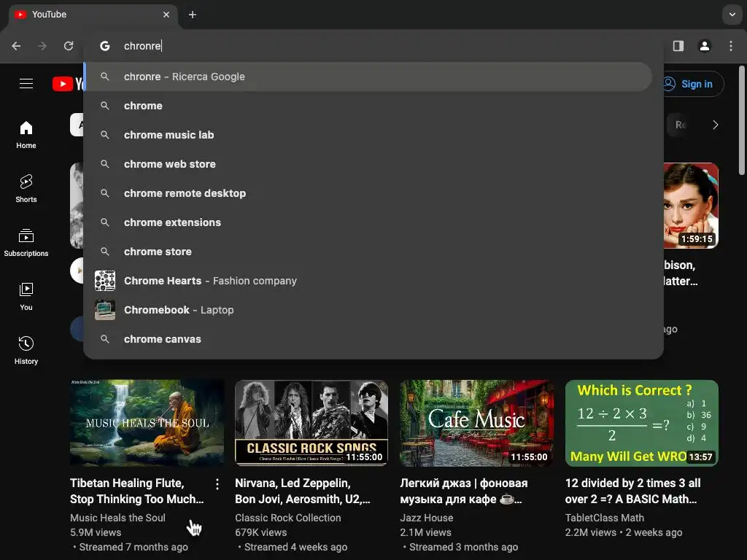Reload the page with the refresh icon

[69, 46]
